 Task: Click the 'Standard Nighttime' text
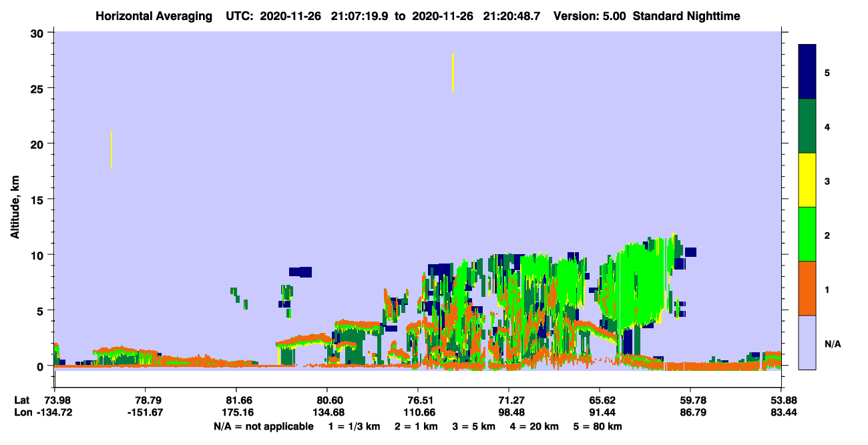pyautogui.click(x=686, y=16)
